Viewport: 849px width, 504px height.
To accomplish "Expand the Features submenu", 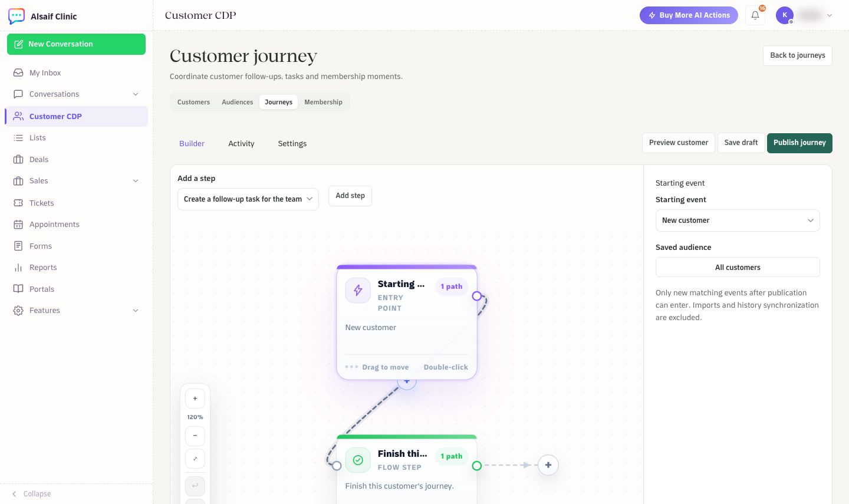I will click(136, 311).
